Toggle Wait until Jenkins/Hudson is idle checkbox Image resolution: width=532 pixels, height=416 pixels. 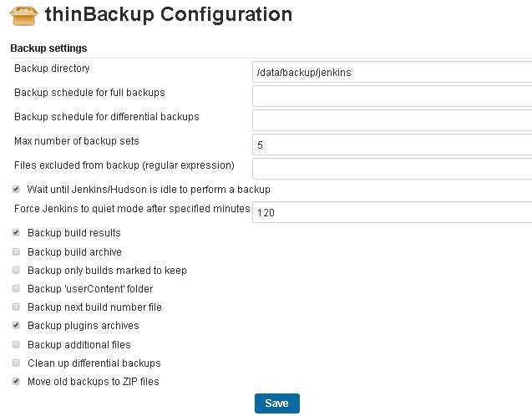(16, 189)
